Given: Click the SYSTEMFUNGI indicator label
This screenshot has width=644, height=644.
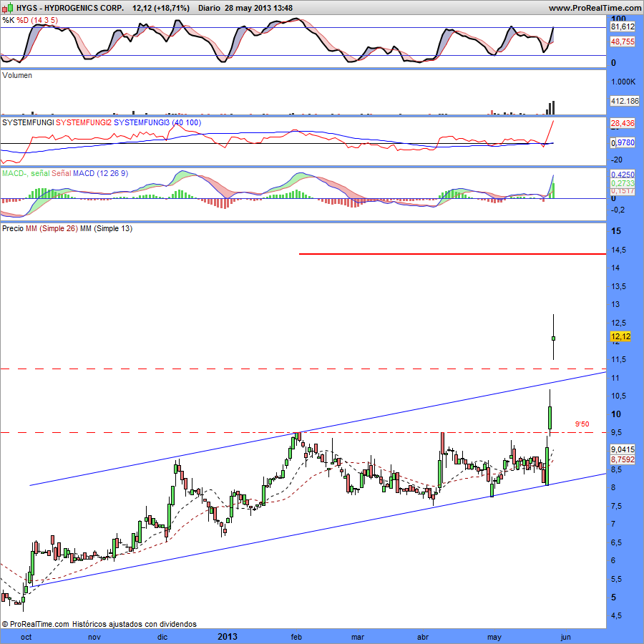Looking at the screenshot, I should [x=28, y=122].
